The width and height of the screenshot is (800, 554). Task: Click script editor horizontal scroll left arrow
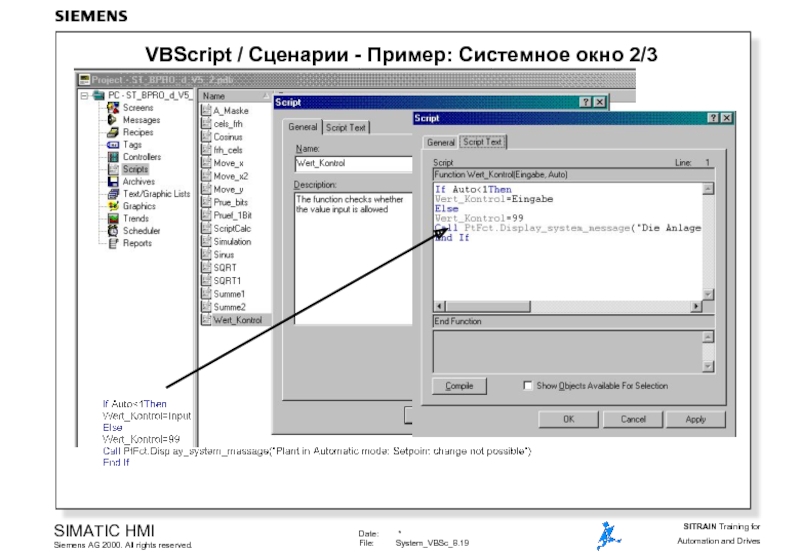coord(439,306)
